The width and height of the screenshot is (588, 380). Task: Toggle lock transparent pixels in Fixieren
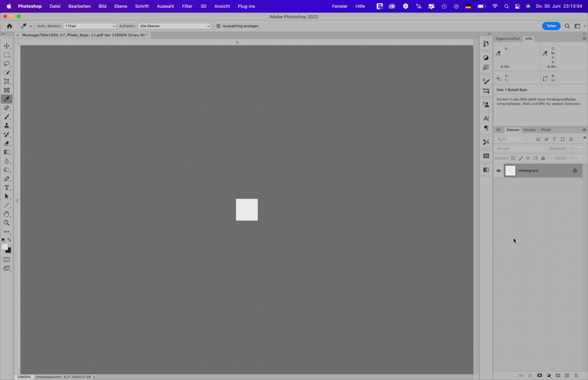point(513,158)
